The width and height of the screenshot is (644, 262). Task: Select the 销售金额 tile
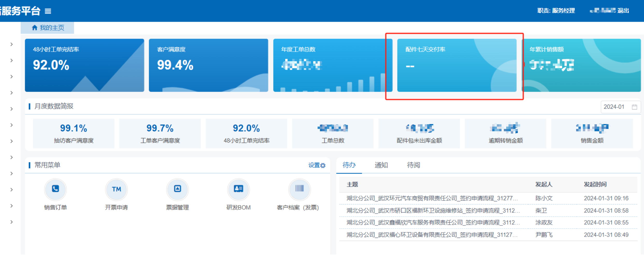coord(592,133)
